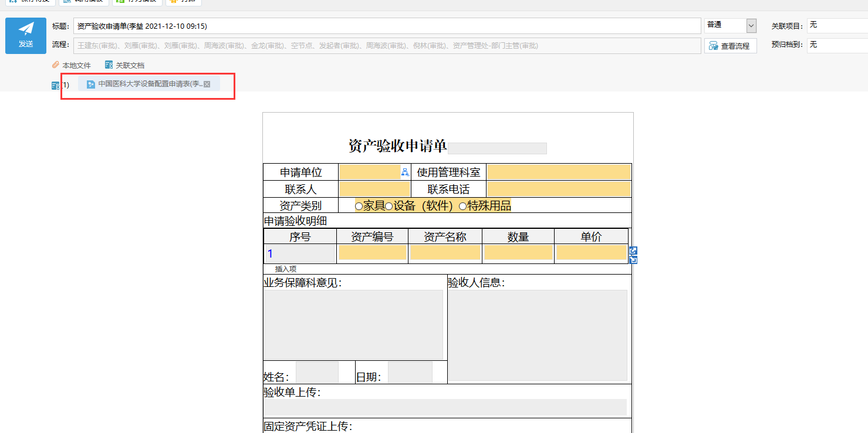Click the add-row icon beside the 单价 column
The width and height of the screenshot is (868, 433).
pyautogui.click(x=633, y=251)
